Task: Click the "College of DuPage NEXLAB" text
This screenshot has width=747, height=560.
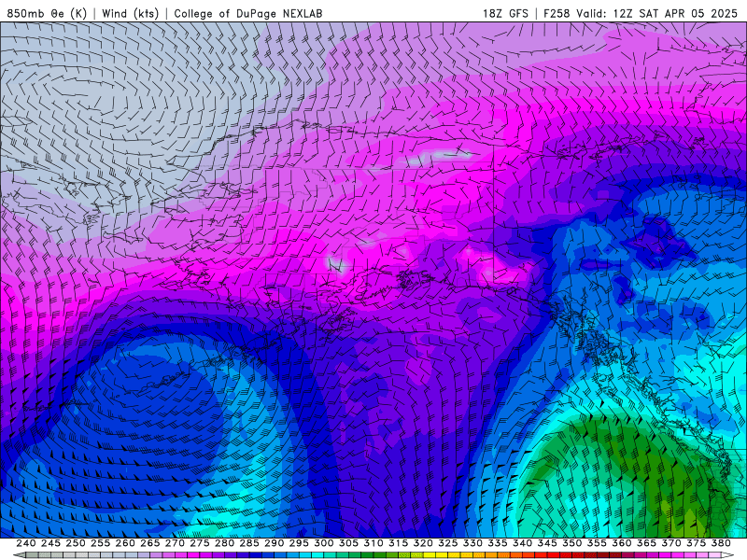Action: tap(248, 13)
